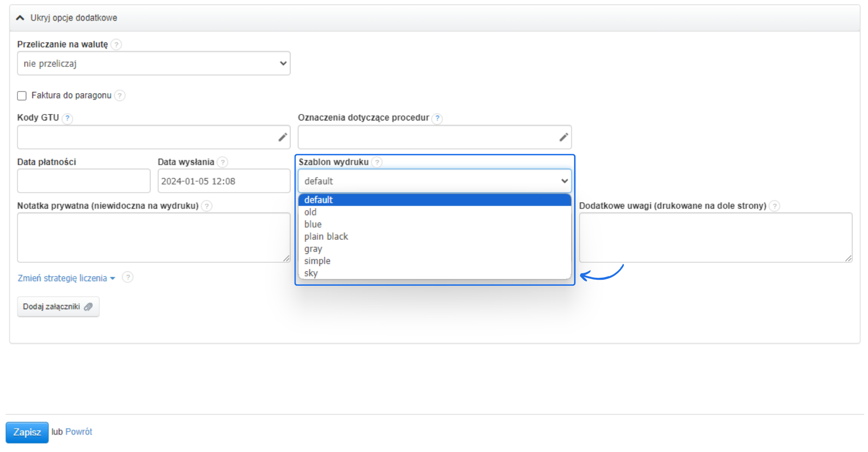Click help icon beside Kody GTU
This screenshot has width=868, height=452.
(x=67, y=118)
